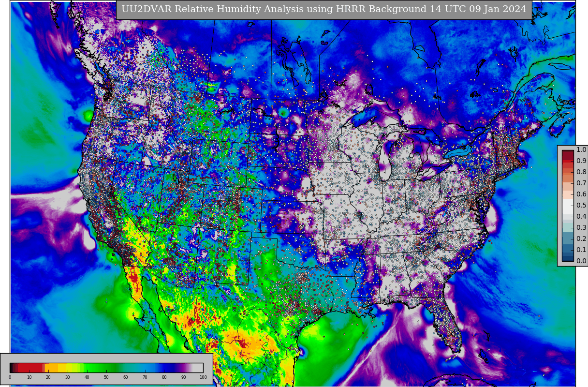Click the 60 tick label on the humidity colorbar
This screenshot has width=588, height=387.
click(x=126, y=377)
